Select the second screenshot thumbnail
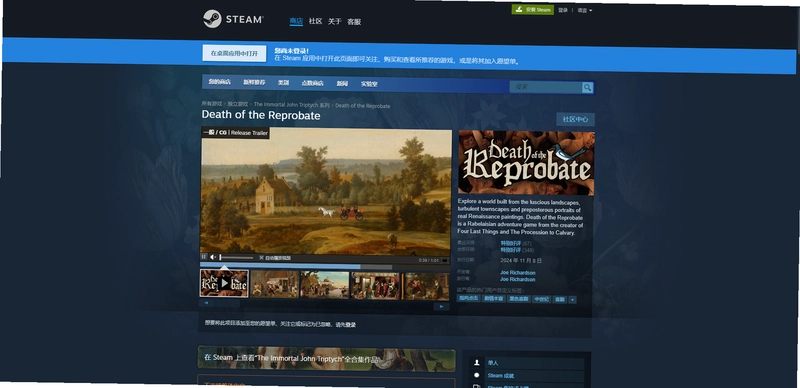This screenshot has width=800, height=388. coord(274,284)
